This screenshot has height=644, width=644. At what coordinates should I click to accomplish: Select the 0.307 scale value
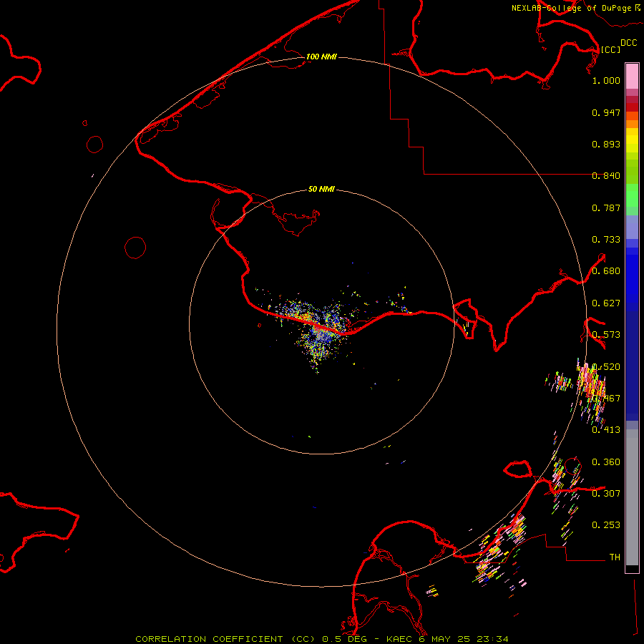606,493
